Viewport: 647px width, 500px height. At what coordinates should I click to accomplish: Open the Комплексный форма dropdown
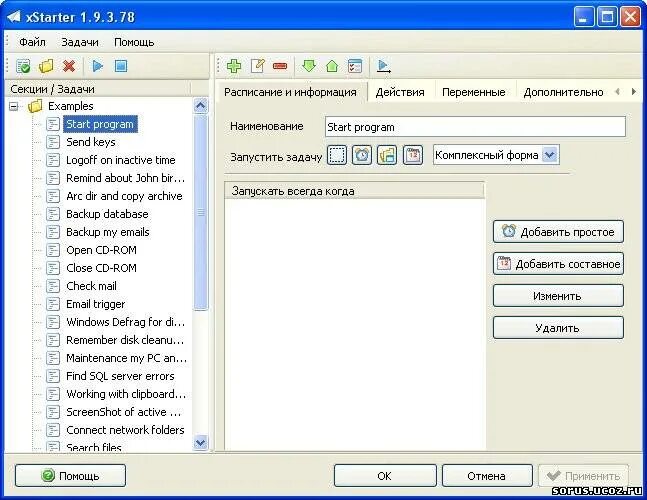pos(550,155)
